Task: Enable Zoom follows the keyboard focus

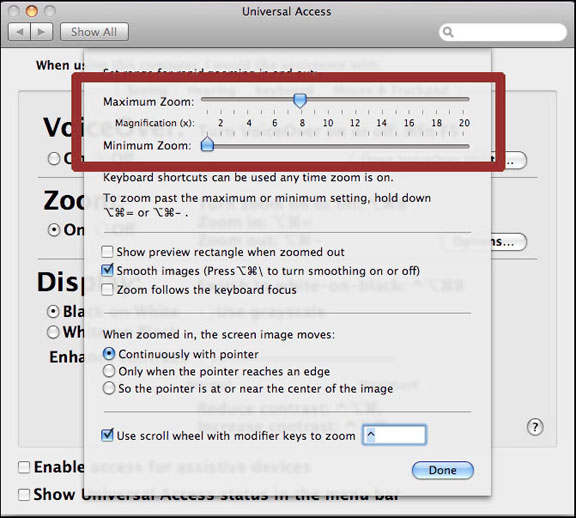Action: pyautogui.click(x=107, y=289)
